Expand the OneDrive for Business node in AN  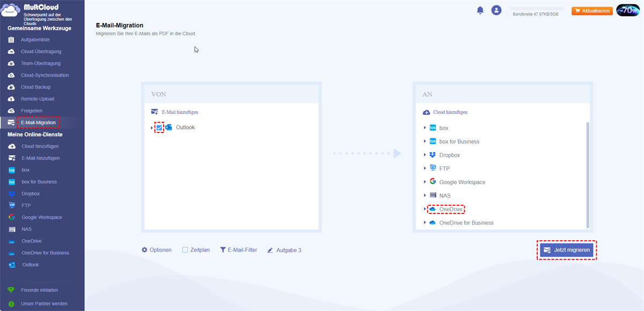tap(425, 223)
